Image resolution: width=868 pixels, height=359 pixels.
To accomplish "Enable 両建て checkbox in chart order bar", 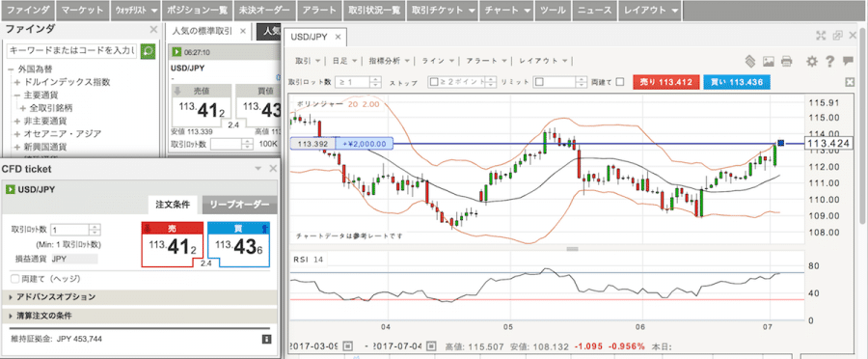I will point(620,82).
